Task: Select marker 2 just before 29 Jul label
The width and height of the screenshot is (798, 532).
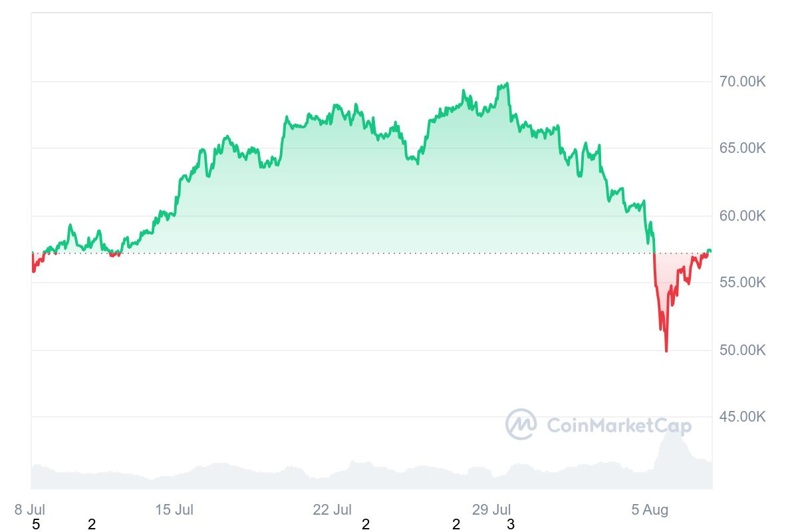Action: coord(456,525)
